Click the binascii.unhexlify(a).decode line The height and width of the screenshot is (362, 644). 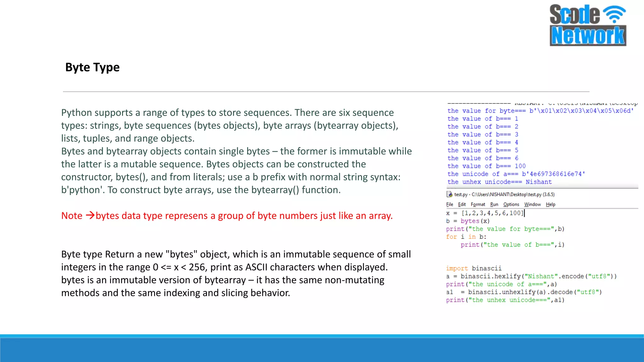pos(524,292)
